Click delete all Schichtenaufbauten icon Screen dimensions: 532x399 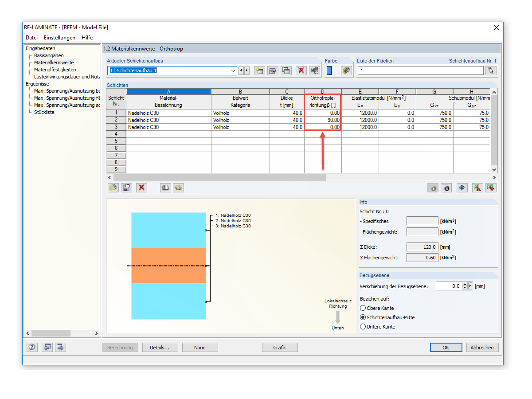click(x=314, y=70)
